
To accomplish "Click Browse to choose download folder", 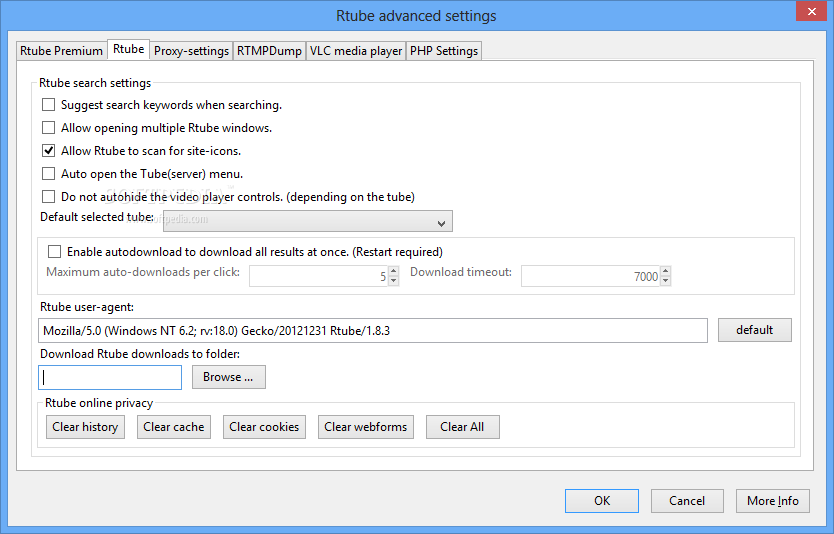I will pos(229,377).
